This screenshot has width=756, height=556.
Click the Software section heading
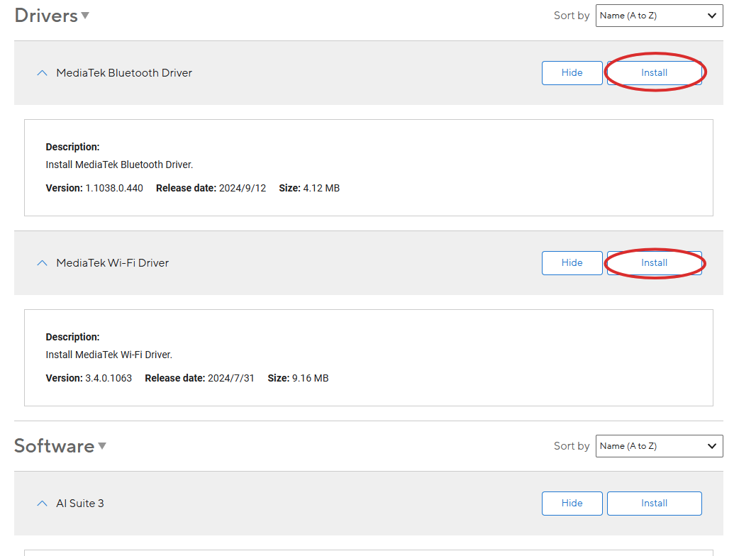click(54, 446)
